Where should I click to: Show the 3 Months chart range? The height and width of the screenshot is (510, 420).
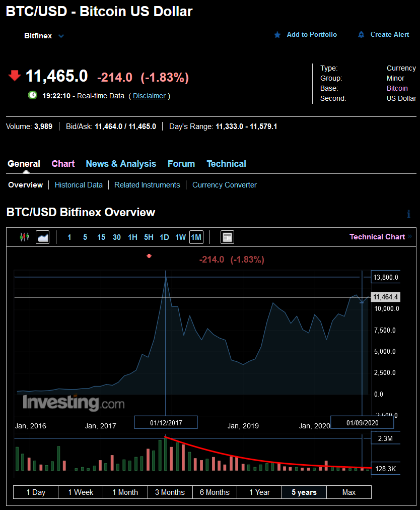pos(170,492)
